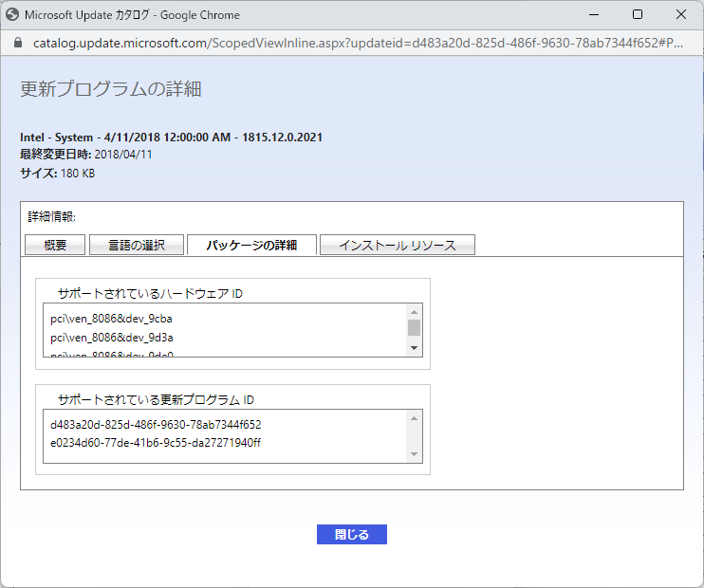Click the 詳細情報 label
The height and width of the screenshot is (588, 704).
click(x=51, y=217)
